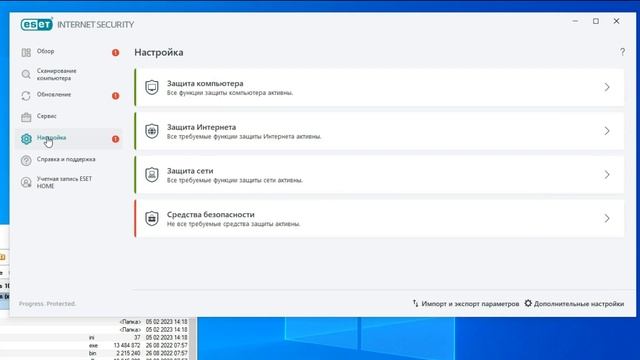Click the red alert badge beside Обзор

tap(116, 52)
